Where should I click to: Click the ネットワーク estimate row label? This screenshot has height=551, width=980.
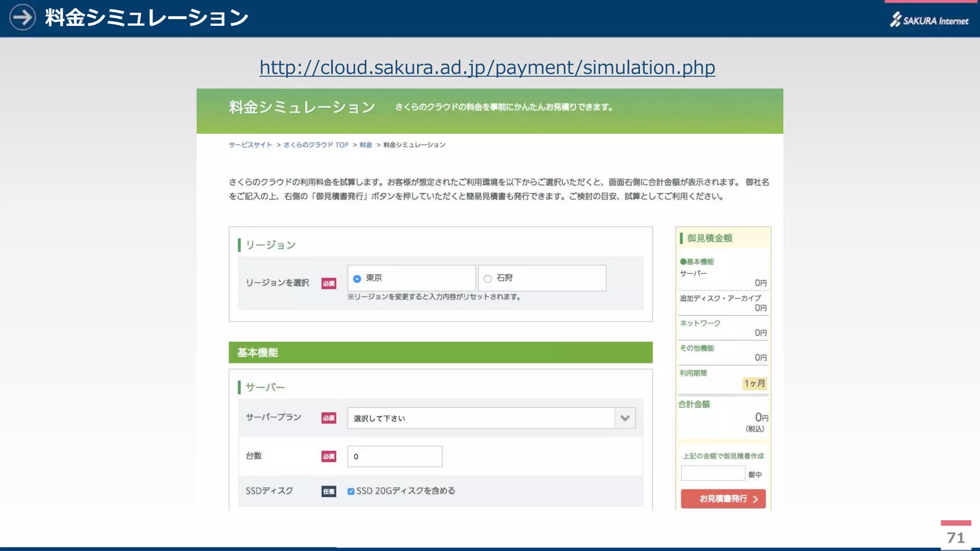(x=700, y=323)
